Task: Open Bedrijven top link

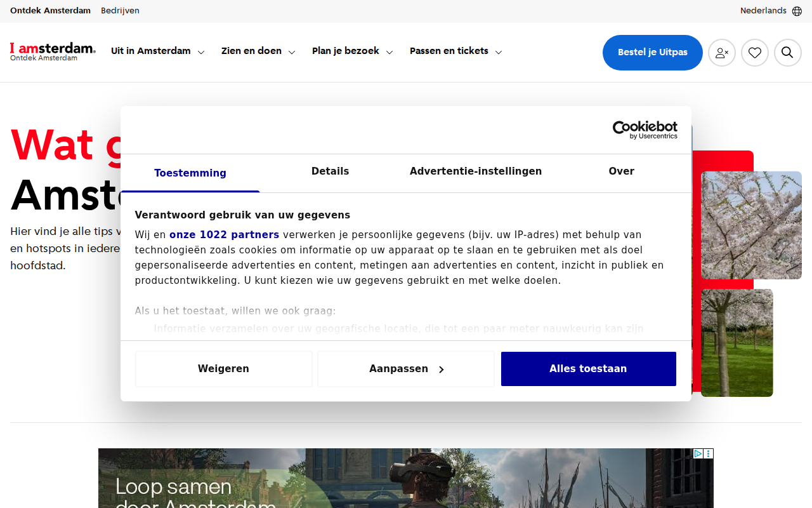Action: point(120,11)
